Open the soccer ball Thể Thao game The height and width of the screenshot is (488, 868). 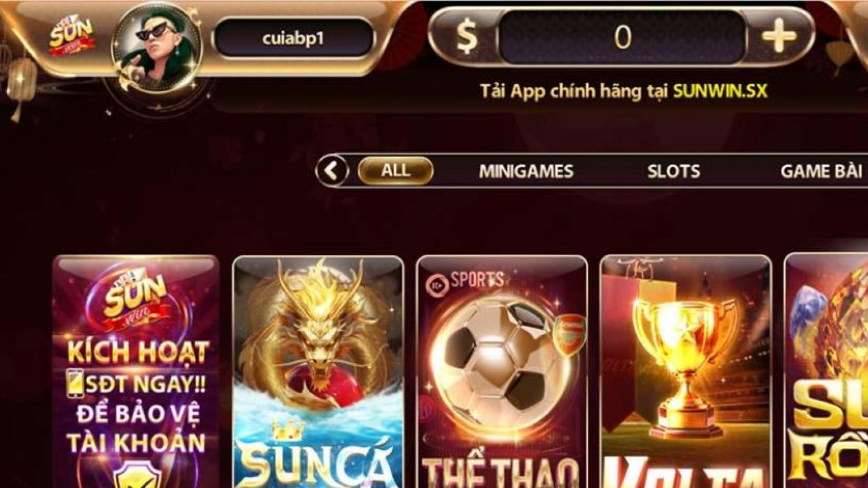pos(502,372)
